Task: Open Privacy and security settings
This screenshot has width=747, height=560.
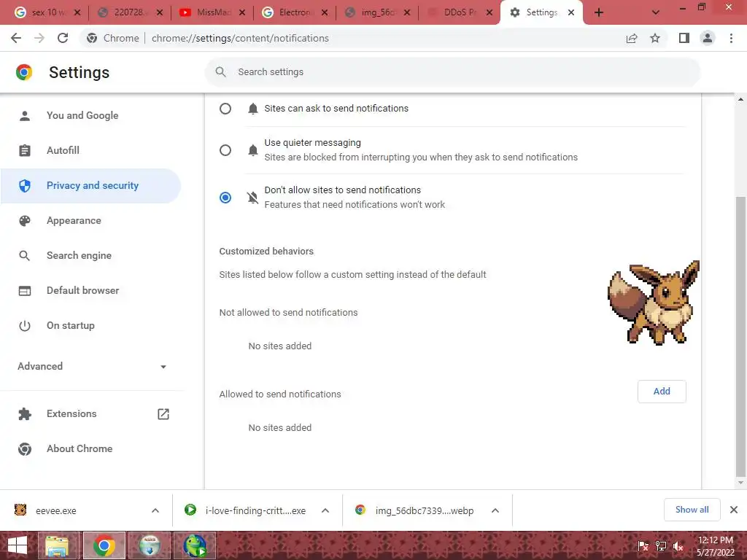Action: [90, 186]
